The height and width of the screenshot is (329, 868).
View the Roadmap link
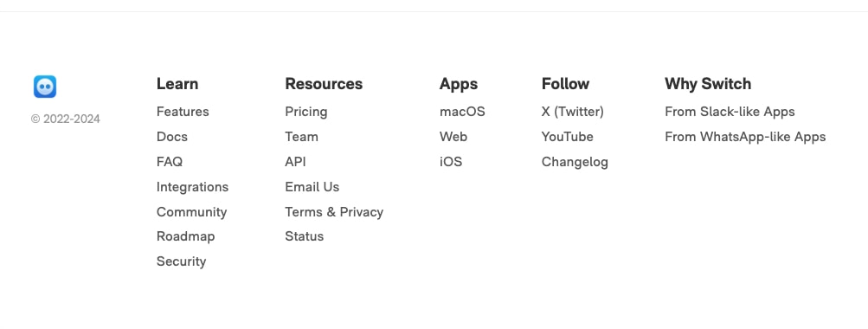click(185, 236)
